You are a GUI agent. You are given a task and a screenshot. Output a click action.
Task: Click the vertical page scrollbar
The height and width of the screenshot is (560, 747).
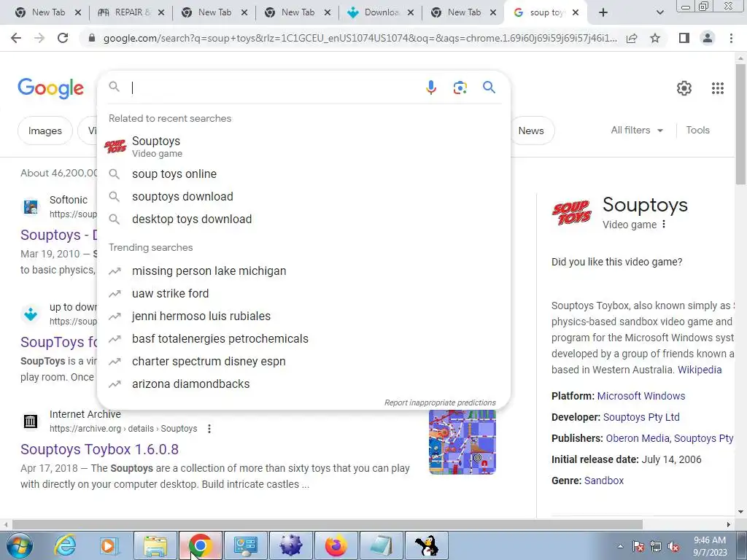point(740,124)
